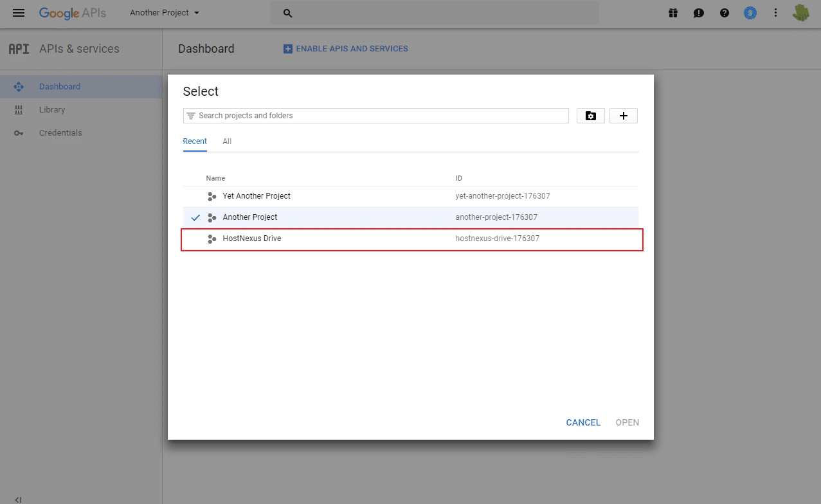821x504 pixels.
Task: Click the filter icon in search field
Action: (x=191, y=116)
